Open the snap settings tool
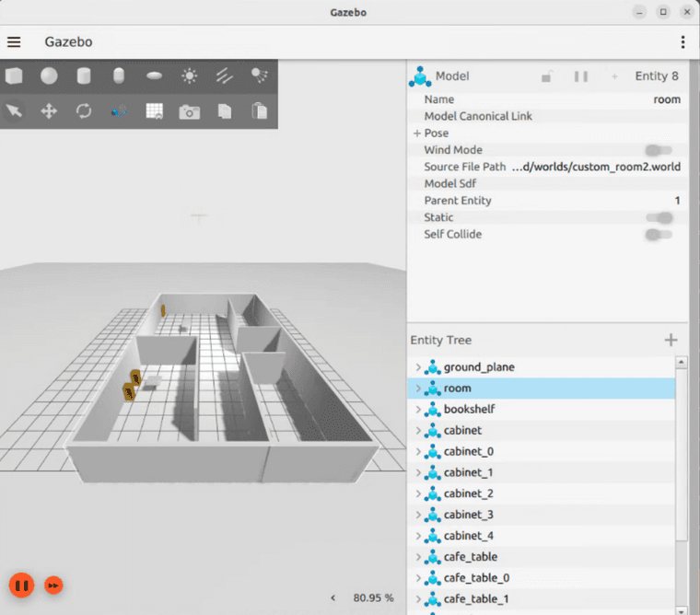This screenshot has width=700, height=615. click(119, 110)
